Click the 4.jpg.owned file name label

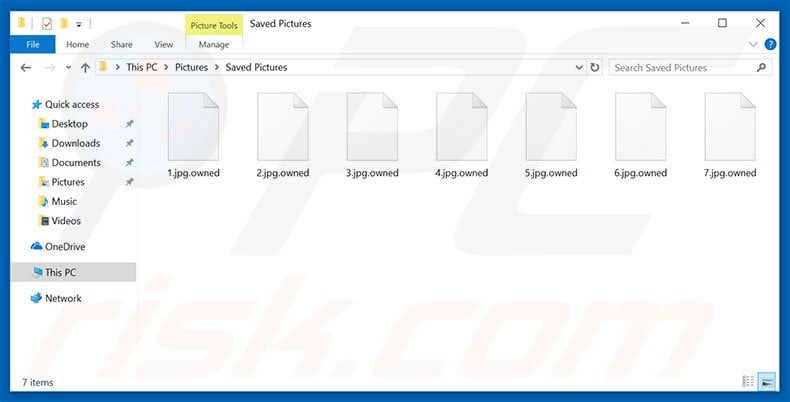(462, 173)
